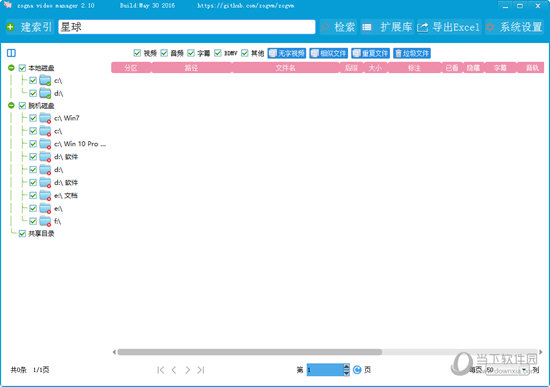Sort by the 分区 column header
The image size is (550, 387).
(131, 68)
